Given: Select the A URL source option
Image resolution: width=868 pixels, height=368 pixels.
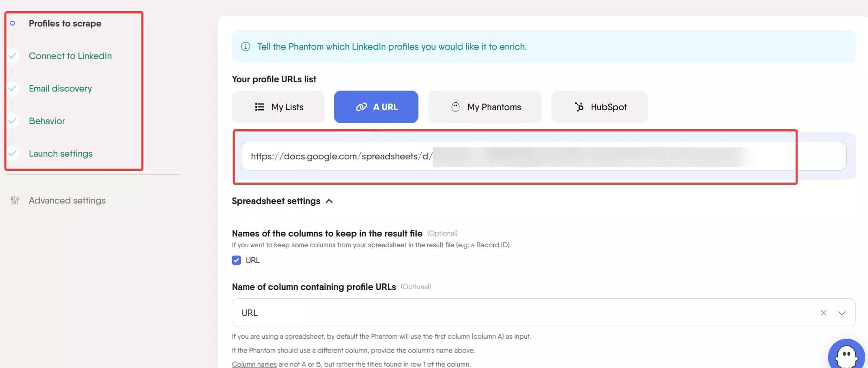Looking at the screenshot, I should pos(376,106).
